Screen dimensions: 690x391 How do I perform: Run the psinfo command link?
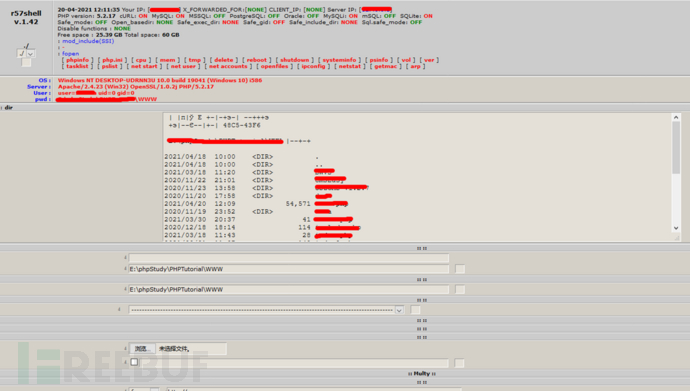379,60
